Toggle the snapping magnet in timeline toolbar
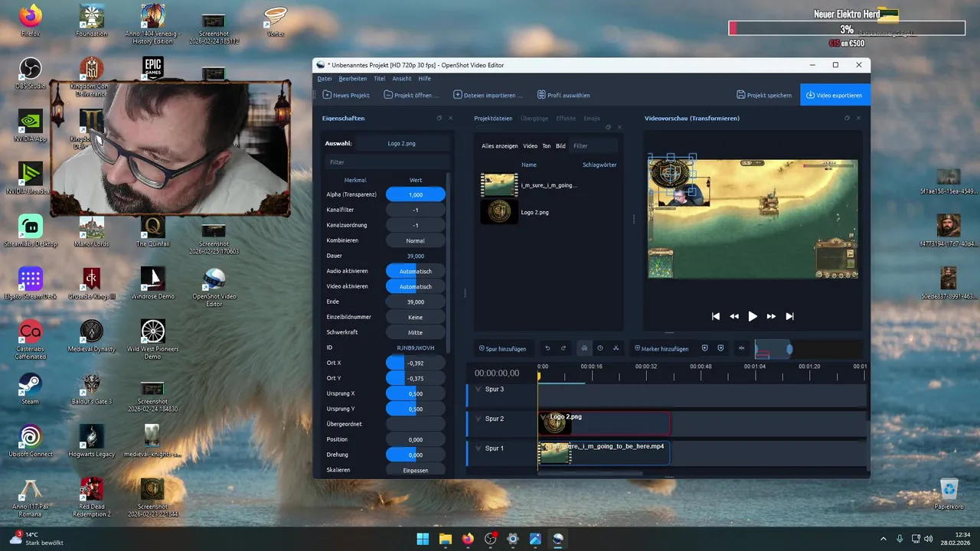Screen dimensions: 980x551 pos(583,348)
